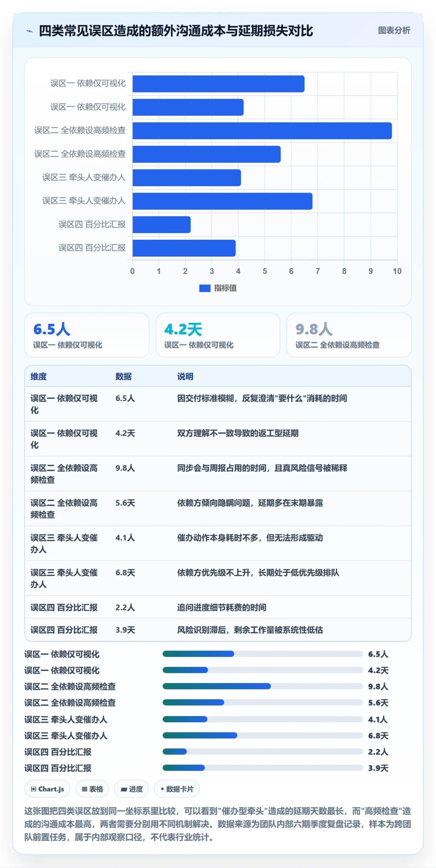Click the footnote paragraph starting with 这张图把四类误区
This screenshot has width=436, height=868.
coord(218,824)
